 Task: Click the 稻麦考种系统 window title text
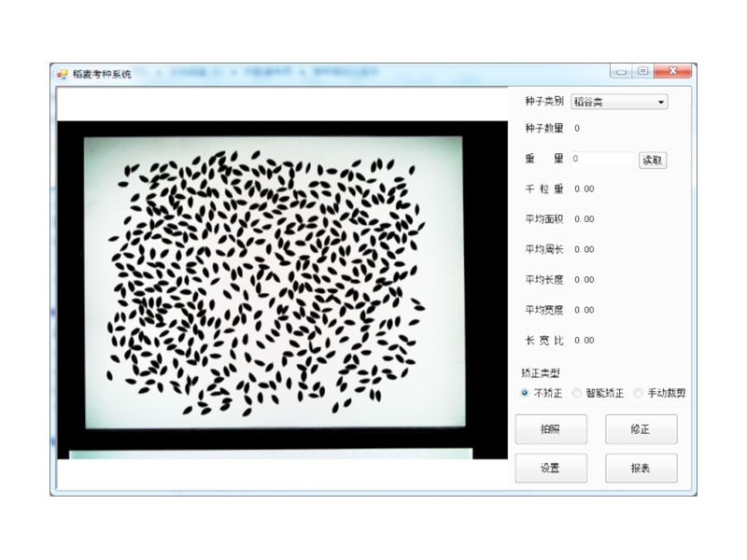(x=102, y=74)
